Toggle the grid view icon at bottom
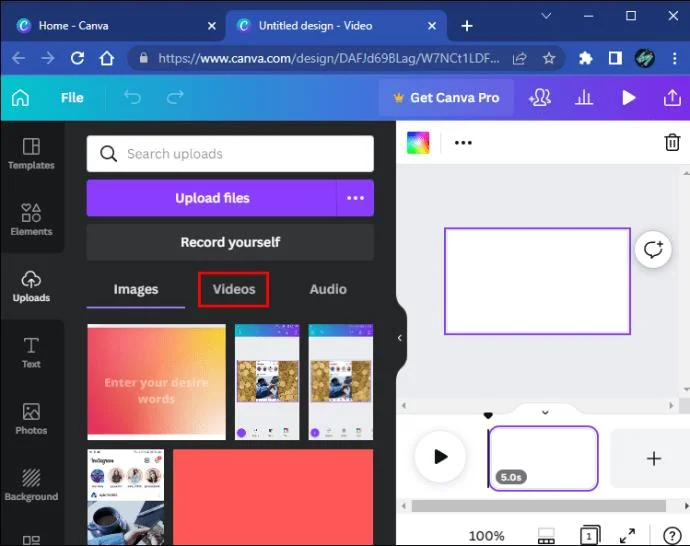The width and height of the screenshot is (690, 546). click(546, 535)
